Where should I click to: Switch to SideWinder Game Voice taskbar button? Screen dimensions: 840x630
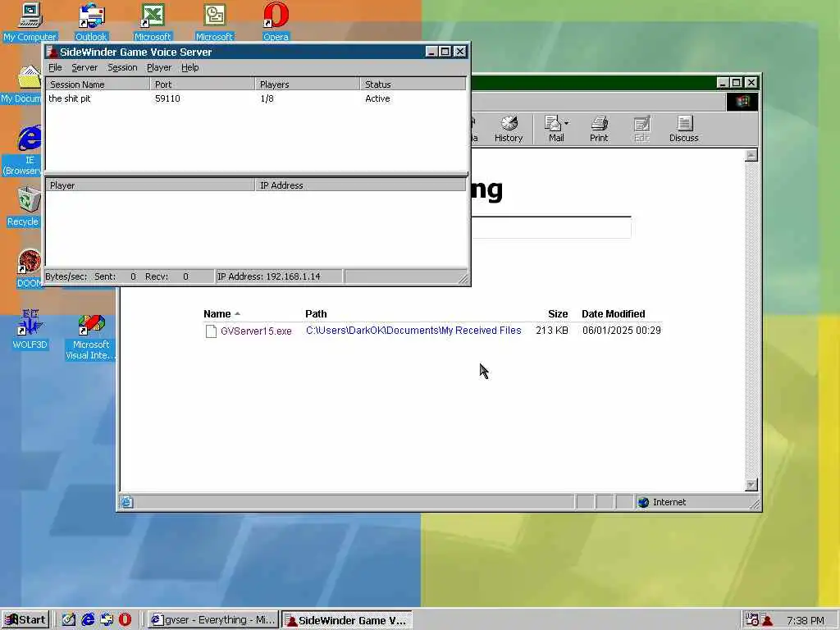[347, 620]
